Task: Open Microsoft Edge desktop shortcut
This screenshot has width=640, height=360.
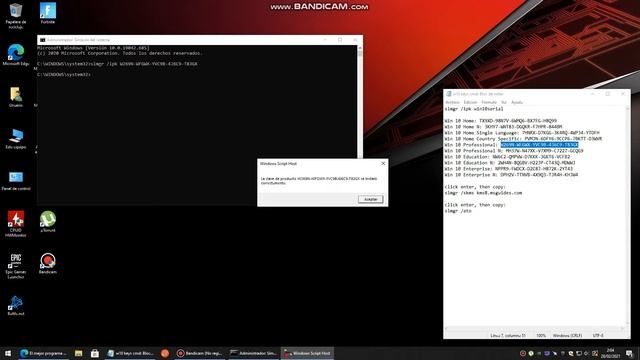Action: pos(16,55)
